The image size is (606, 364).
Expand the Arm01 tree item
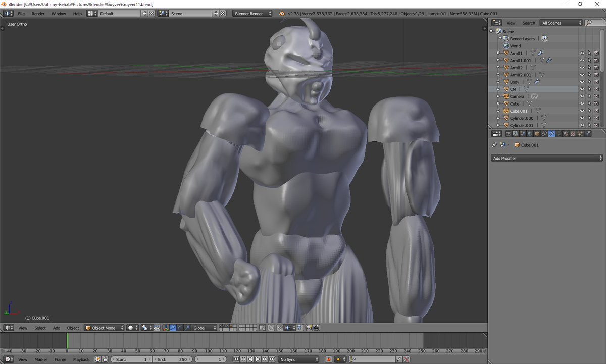coord(498,53)
